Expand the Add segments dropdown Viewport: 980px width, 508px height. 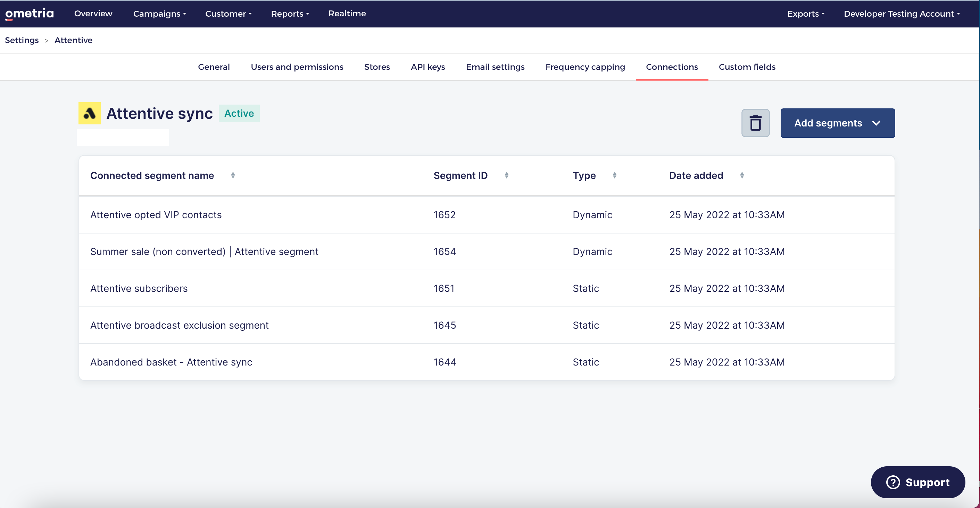click(x=837, y=123)
